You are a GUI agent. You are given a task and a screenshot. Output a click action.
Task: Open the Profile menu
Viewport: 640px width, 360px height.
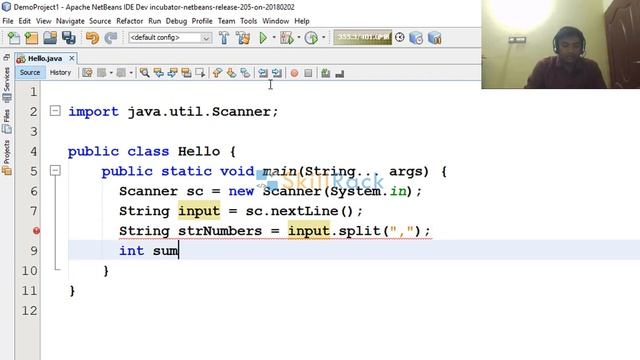click(202, 21)
